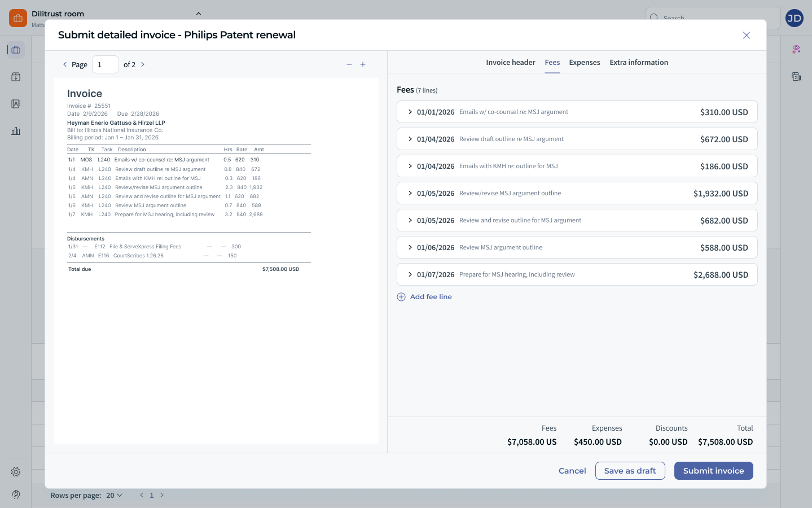
Task: Open the AI assistant icon on right
Action: 796,50
